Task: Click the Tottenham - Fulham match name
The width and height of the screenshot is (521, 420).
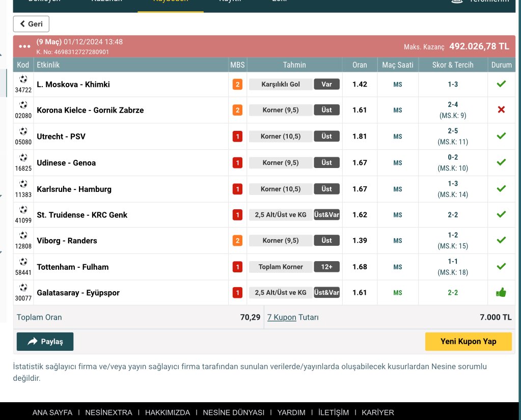Action: 73,267
